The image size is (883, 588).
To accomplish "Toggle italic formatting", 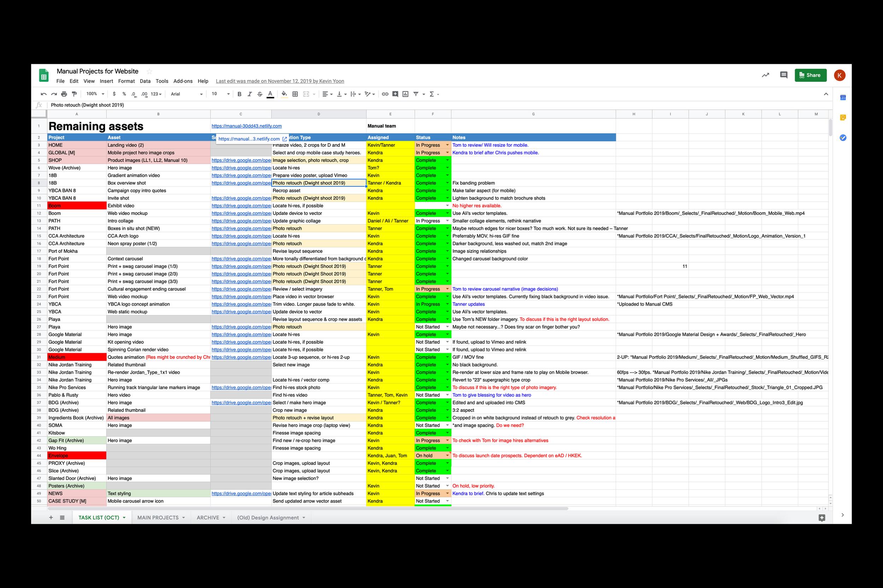I will pos(250,94).
